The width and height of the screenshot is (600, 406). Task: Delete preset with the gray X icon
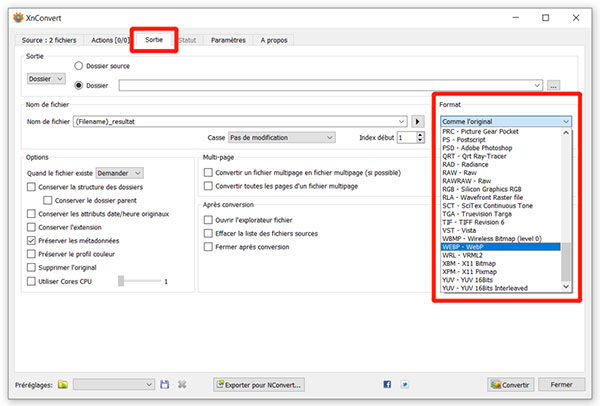[182, 385]
